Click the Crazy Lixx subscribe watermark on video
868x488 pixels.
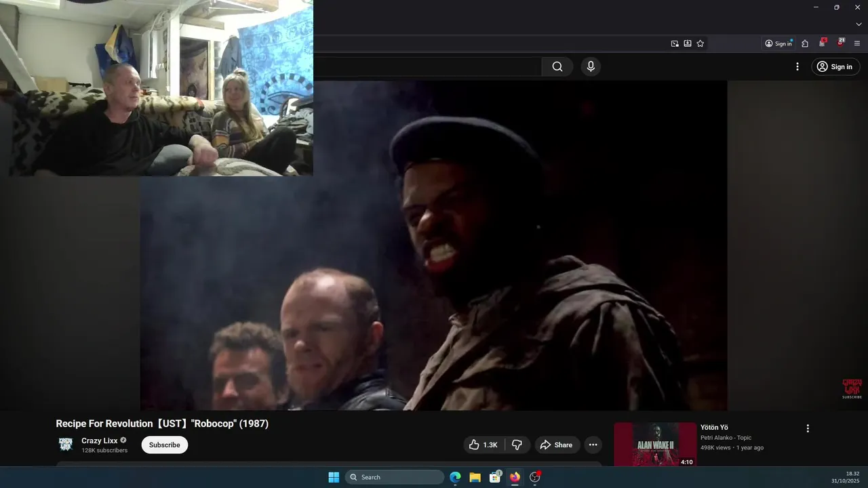point(852,389)
